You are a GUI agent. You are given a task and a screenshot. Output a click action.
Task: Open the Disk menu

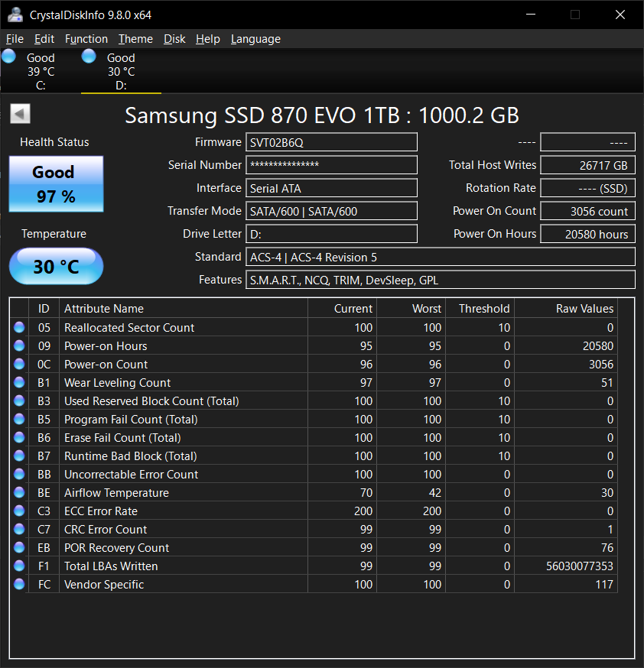pyautogui.click(x=174, y=39)
